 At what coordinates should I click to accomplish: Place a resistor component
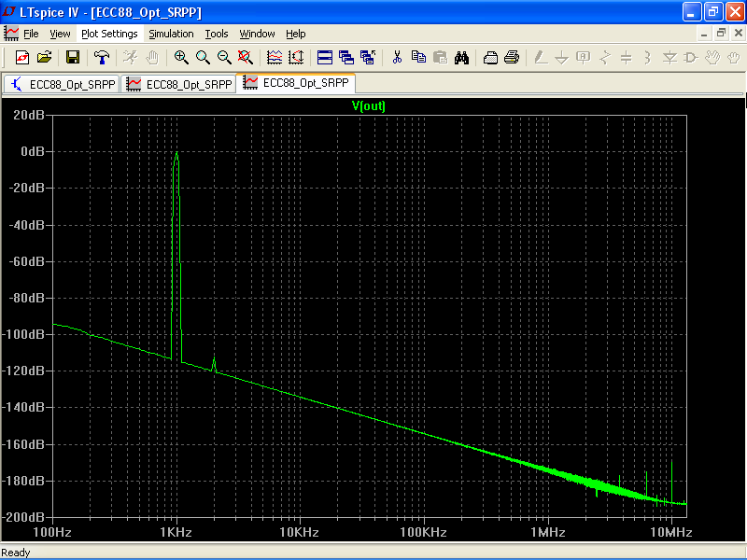[x=605, y=58]
